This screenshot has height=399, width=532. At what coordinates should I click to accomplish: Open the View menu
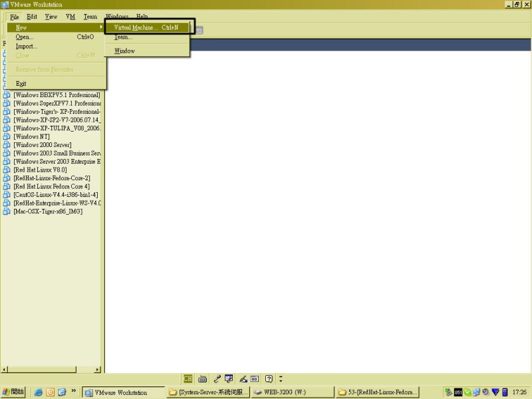(51, 16)
